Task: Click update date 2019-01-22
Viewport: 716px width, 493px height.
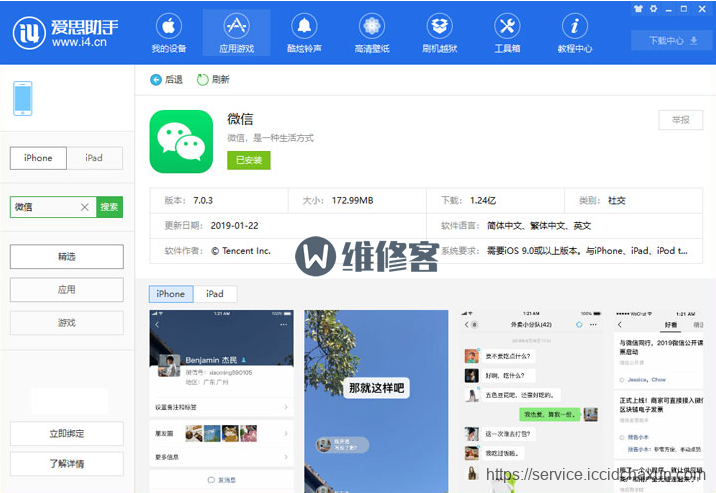Action: 234,226
